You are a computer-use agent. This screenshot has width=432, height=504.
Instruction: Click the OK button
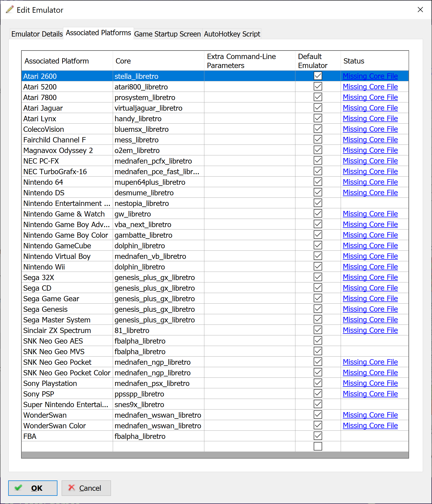click(33, 488)
